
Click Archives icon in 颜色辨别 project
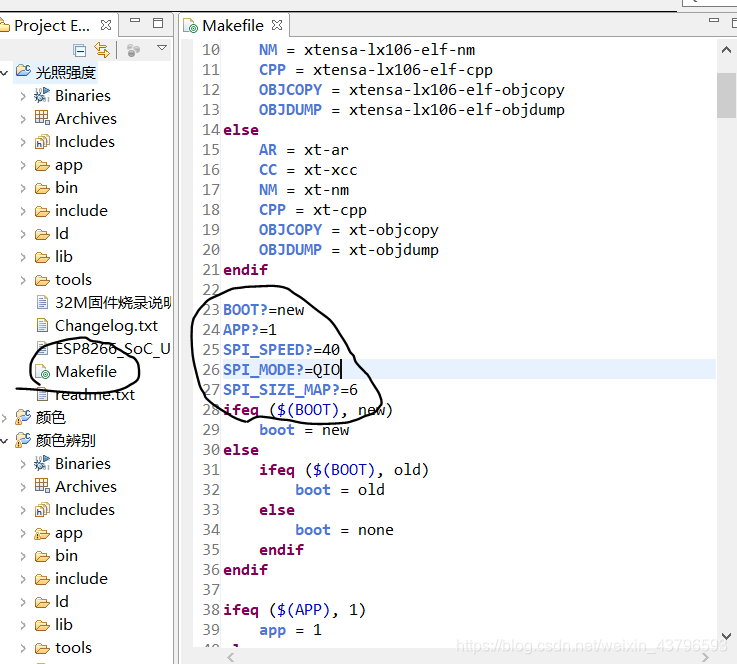42,485
